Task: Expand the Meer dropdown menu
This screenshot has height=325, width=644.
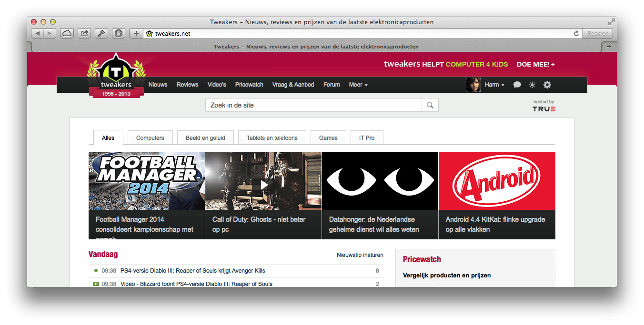Action: [x=358, y=85]
